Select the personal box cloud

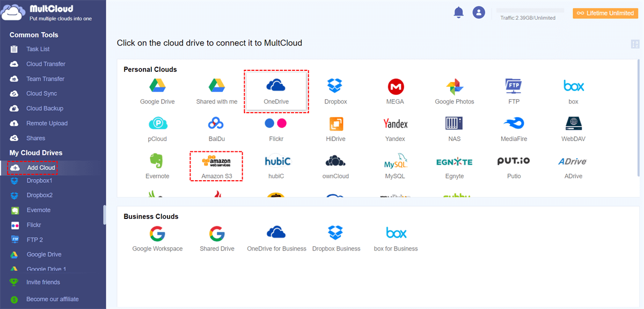point(573,91)
